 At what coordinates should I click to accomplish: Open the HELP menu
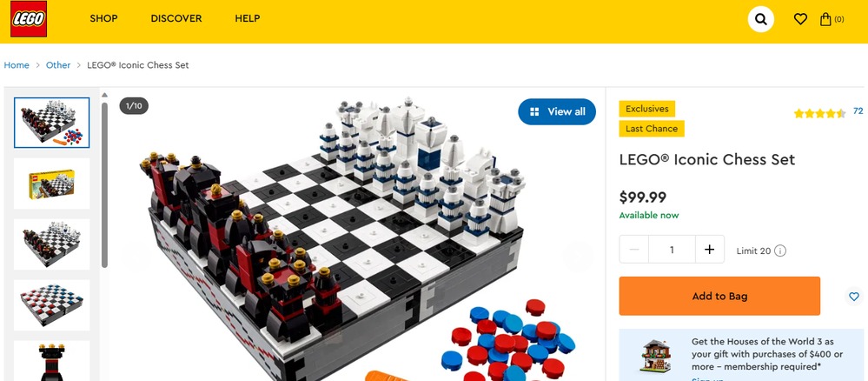point(248,19)
